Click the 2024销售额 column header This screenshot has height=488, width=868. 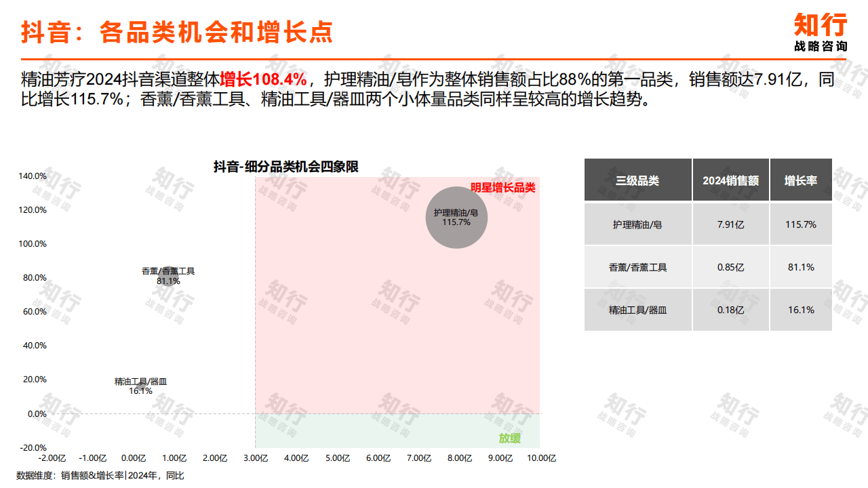(x=730, y=180)
